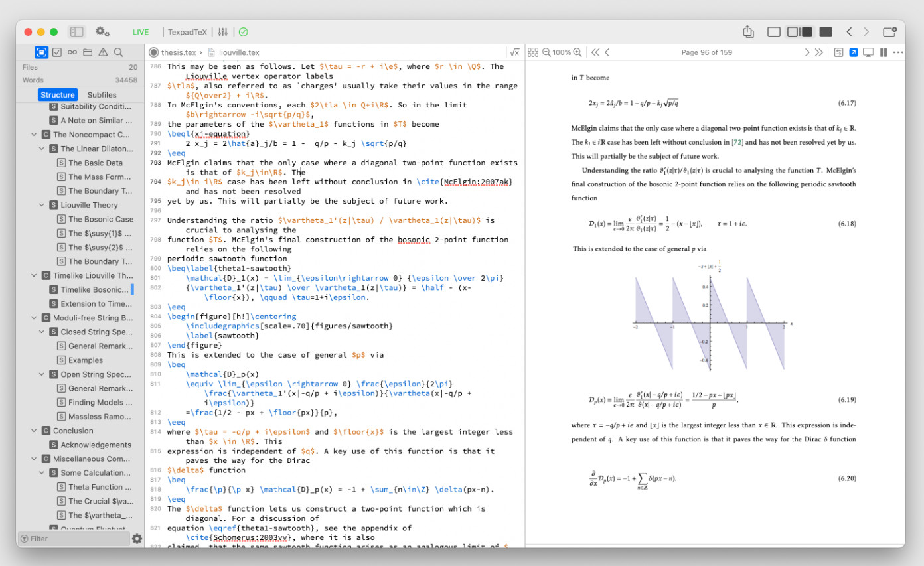The width and height of the screenshot is (924, 566).
Task: Collapse Timelike Liouville Th... chapter
Action: (x=34, y=275)
